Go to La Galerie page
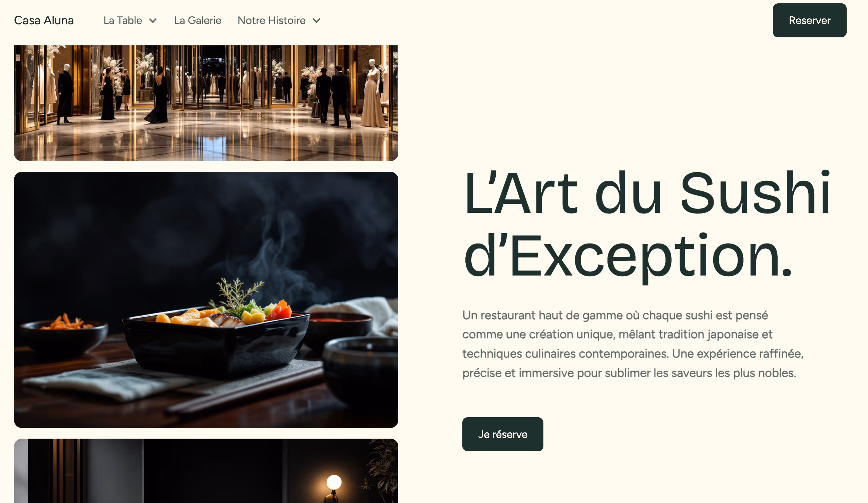Image resolution: width=868 pixels, height=503 pixels. 198,20
